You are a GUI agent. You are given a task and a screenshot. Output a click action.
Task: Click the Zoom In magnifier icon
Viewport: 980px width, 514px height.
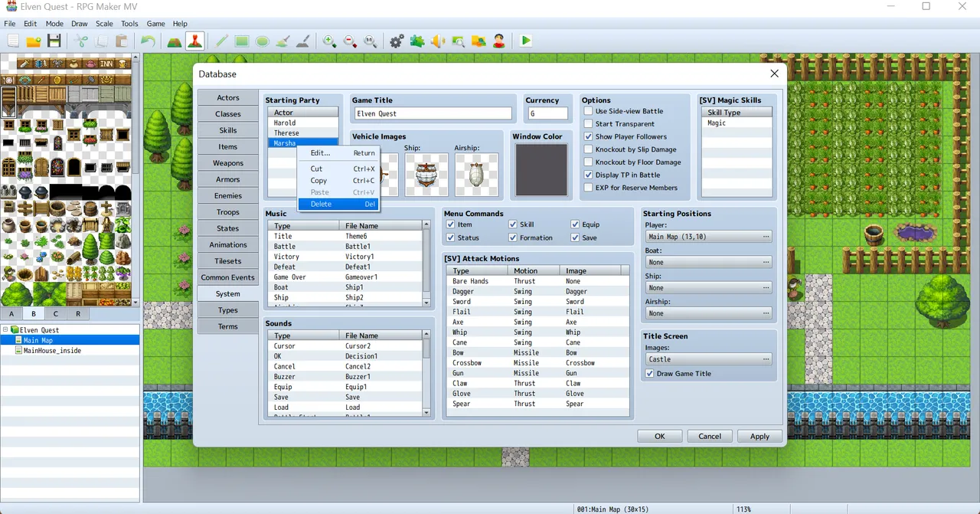pyautogui.click(x=329, y=41)
